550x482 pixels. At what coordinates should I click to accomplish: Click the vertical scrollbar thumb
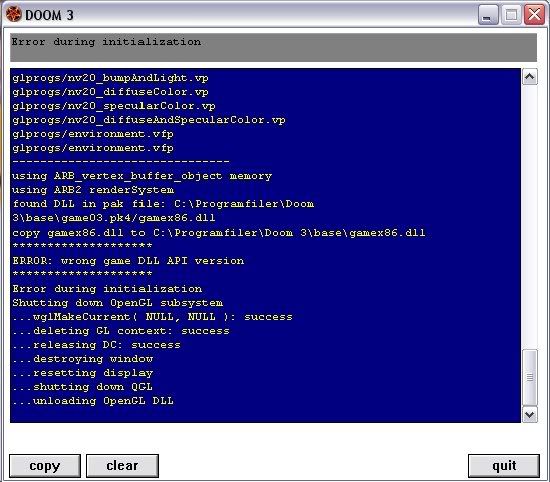[x=530, y=377]
